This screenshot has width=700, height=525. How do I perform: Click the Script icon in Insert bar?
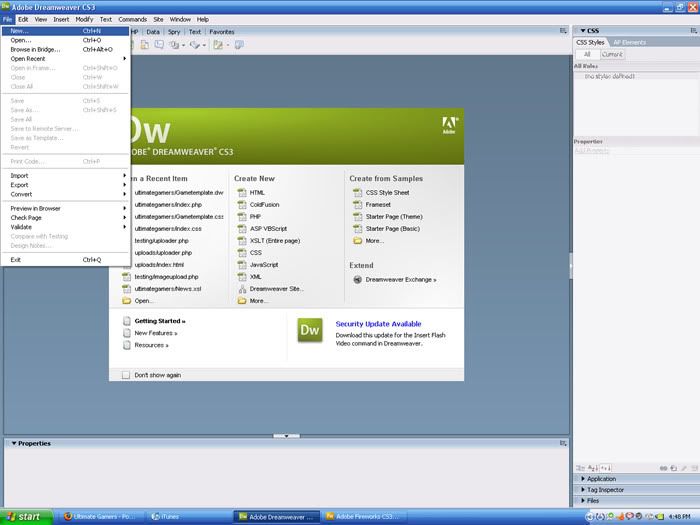pos(195,45)
